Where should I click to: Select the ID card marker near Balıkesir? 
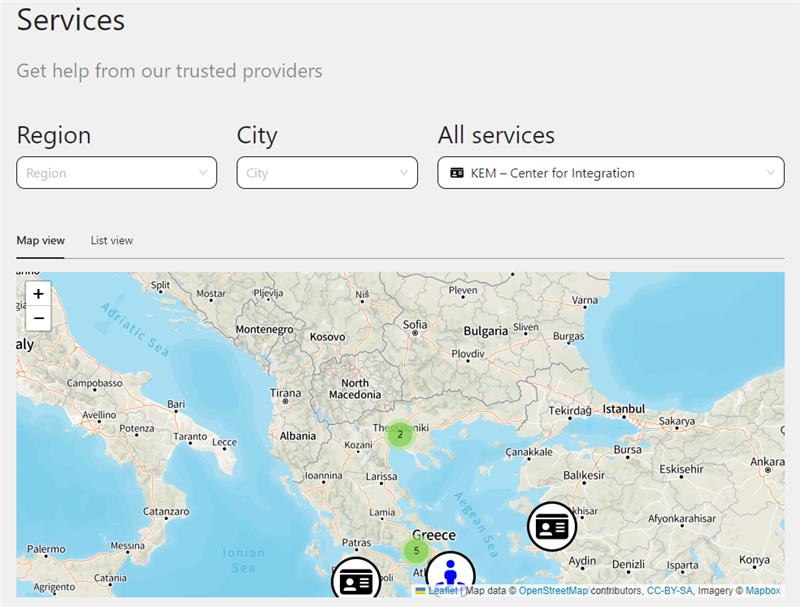(552, 527)
